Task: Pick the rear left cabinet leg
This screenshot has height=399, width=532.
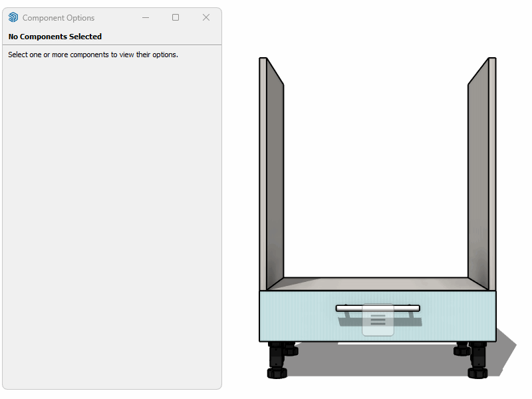Action: coord(292,348)
